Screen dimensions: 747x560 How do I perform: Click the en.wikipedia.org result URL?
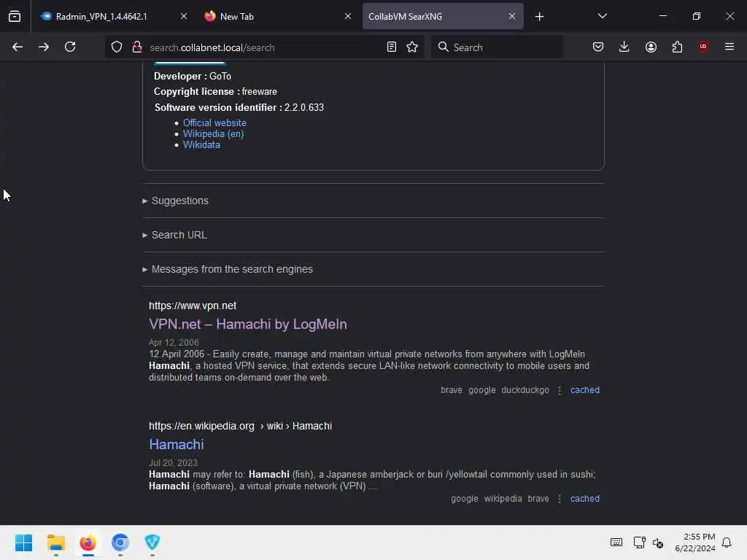pos(240,426)
